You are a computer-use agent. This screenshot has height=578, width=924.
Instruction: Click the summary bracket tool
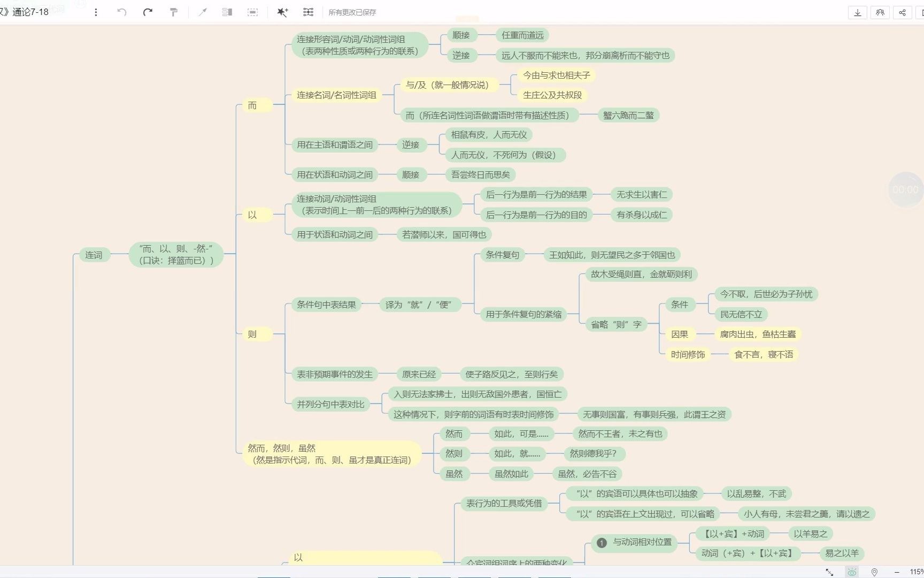click(x=227, y=12)
